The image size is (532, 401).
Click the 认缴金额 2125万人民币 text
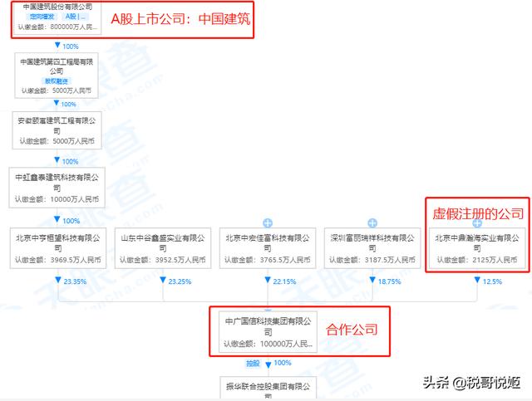477,260
